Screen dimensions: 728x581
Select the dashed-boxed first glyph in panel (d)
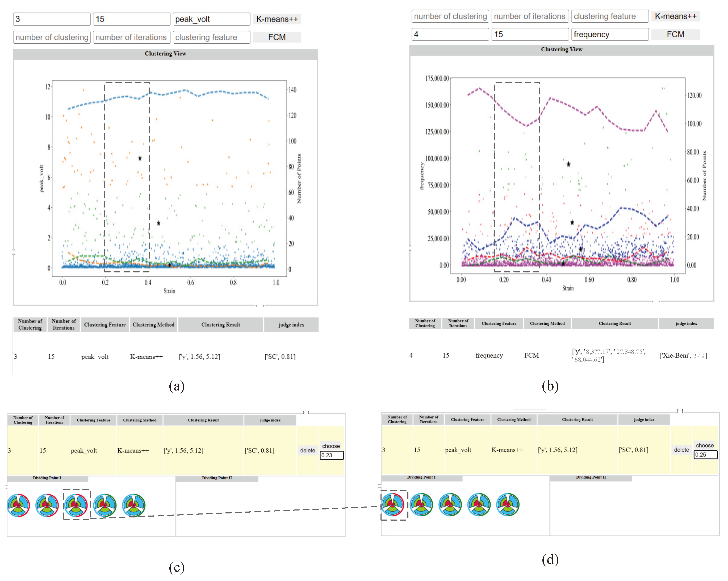point(393,505)
